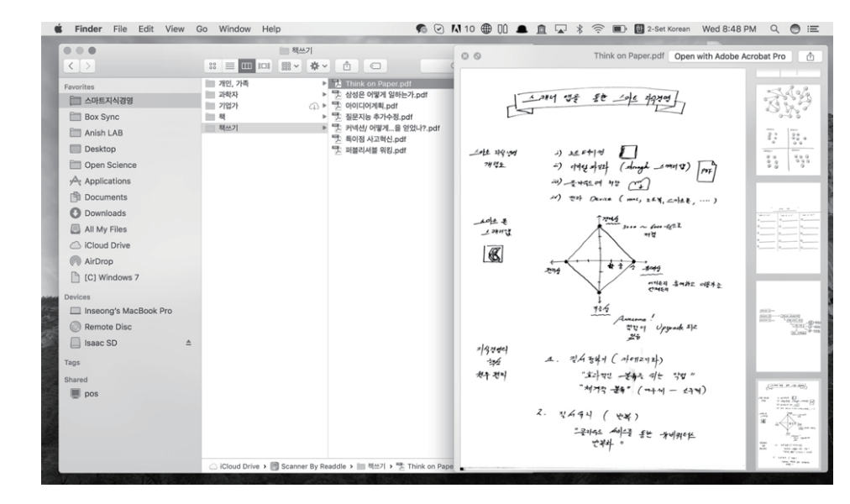Eject the Isaac SD card
Image resolution: width=850 pixels, height=504 pixels.
click(x=189, y=343)
